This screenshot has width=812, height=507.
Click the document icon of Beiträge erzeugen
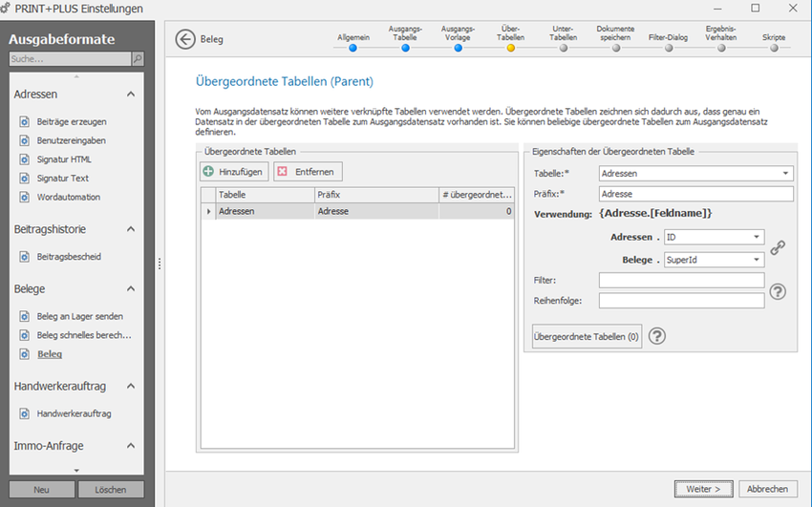[x=24, y=121]
